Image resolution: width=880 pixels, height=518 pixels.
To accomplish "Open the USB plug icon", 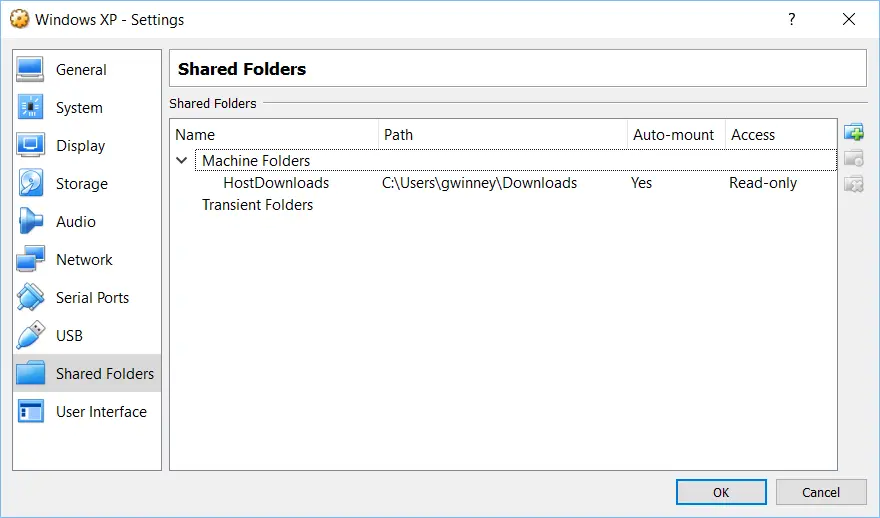I will (30, 335).
